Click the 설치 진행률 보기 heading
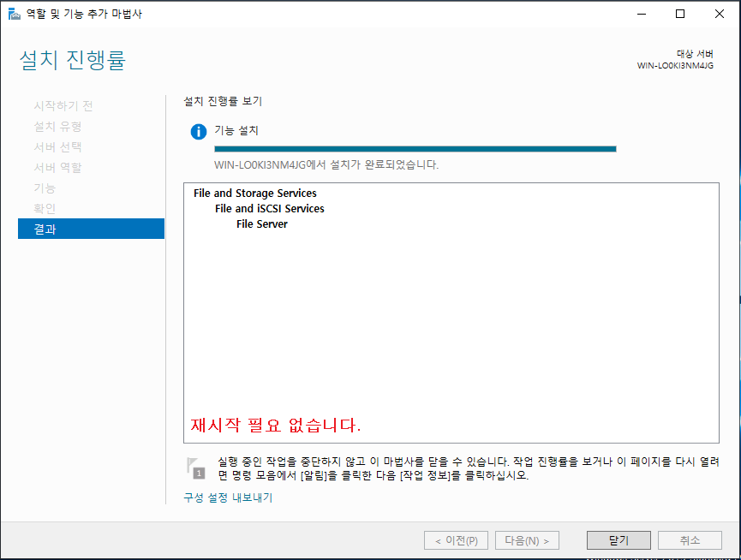The image size is (741, 560). pyautogui.click(x=223, y=101)
